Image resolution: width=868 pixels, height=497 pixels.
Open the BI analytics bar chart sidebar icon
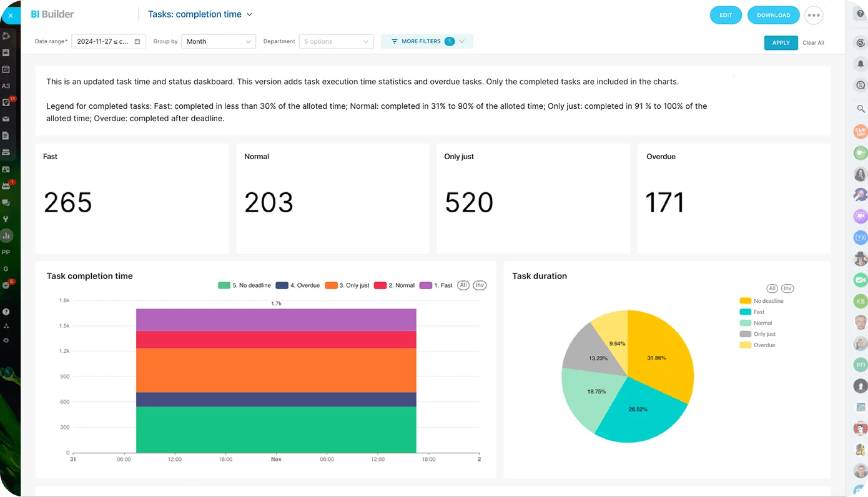pyautogui.click(x=6, y=236)
